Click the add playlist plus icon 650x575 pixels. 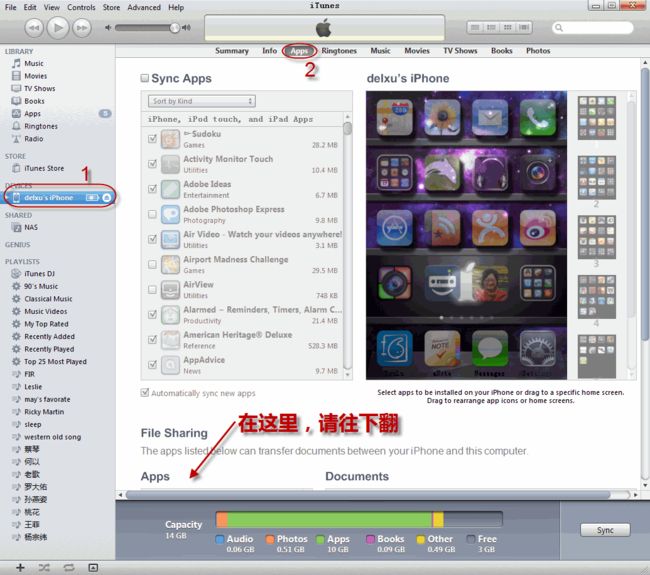coord(20,568)
